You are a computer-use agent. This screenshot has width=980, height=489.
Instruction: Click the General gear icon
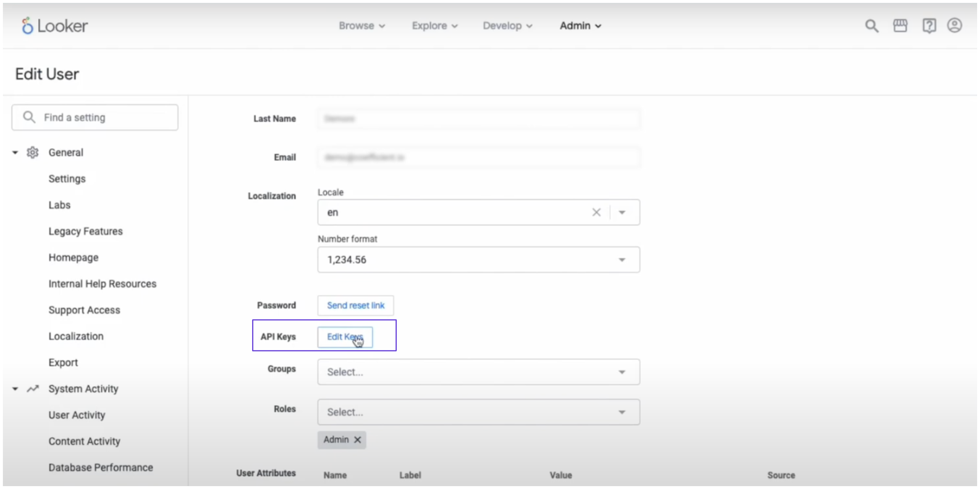tap(33, 152)
